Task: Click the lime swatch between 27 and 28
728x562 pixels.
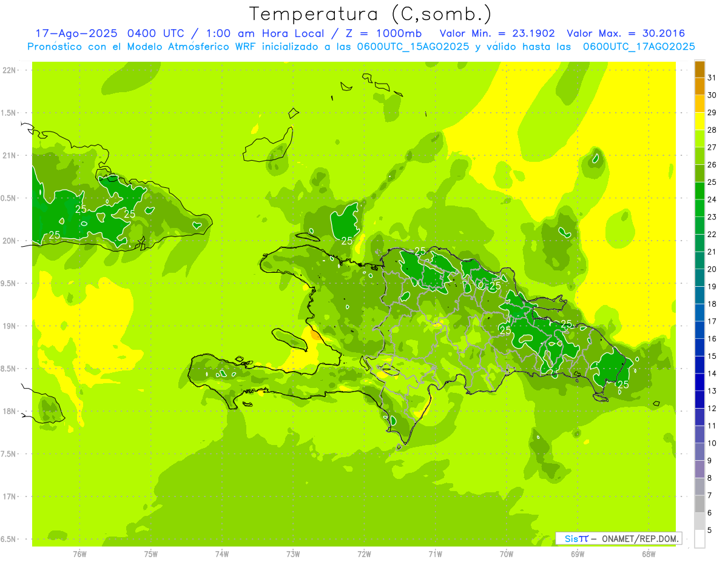Action: coord(699,138)
